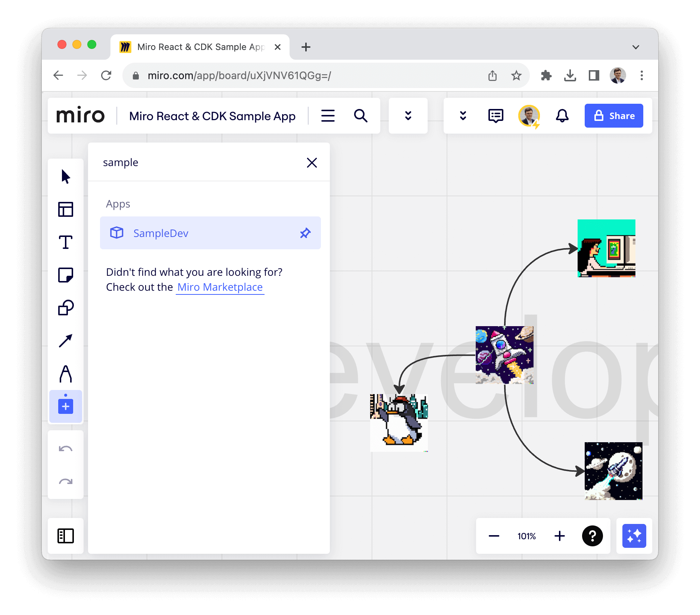Undo the last action
Image resolution: width=700 pixels, height=615 pixels.
[x=66, y=448]
